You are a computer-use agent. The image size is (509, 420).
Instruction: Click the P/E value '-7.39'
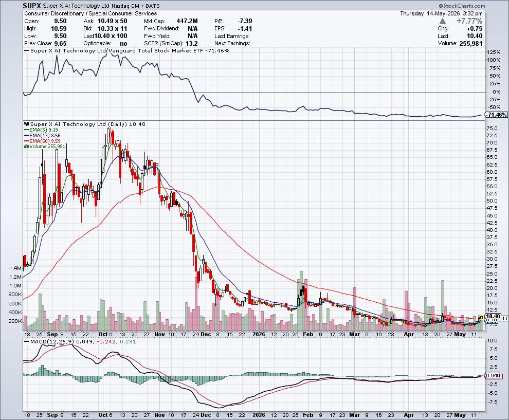[245, 21]
